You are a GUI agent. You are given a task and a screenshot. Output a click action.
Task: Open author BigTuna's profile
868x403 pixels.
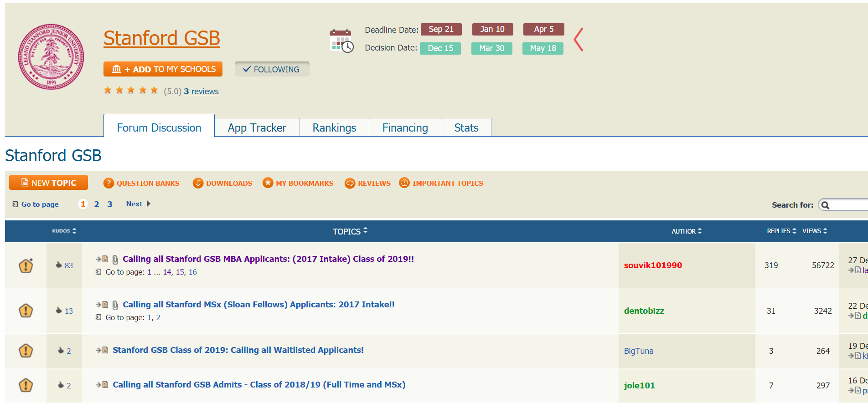pos(639,351)
